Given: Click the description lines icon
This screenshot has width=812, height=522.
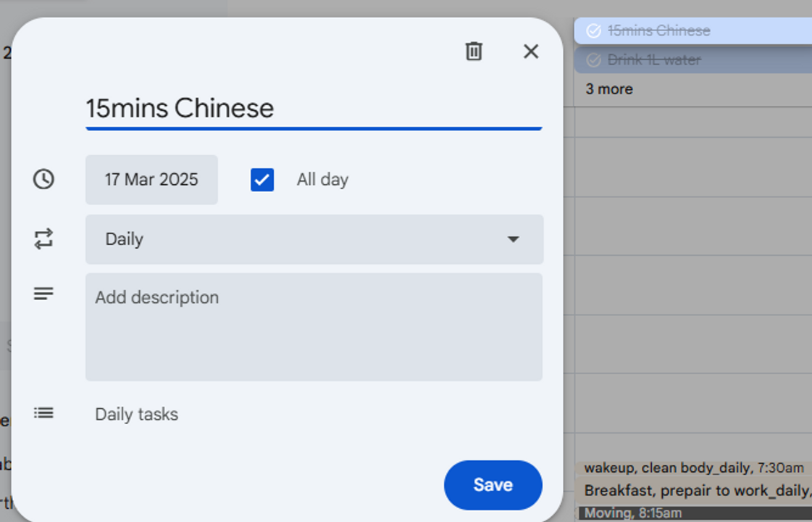Looking at the screenshot, I should point(44,294).
